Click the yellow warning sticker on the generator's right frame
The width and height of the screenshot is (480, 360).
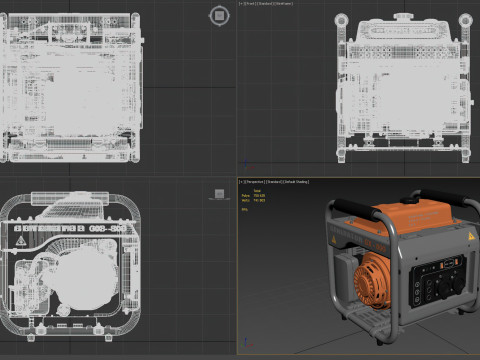[471, 236]
